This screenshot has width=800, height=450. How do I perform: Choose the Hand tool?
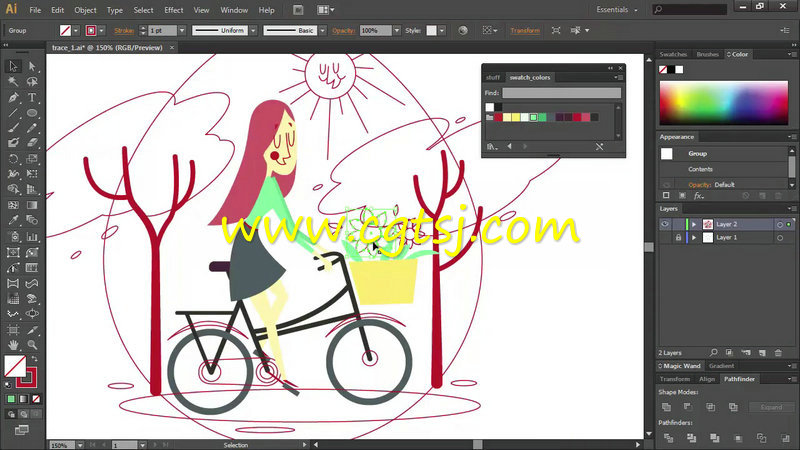click(x=13, y=345)
